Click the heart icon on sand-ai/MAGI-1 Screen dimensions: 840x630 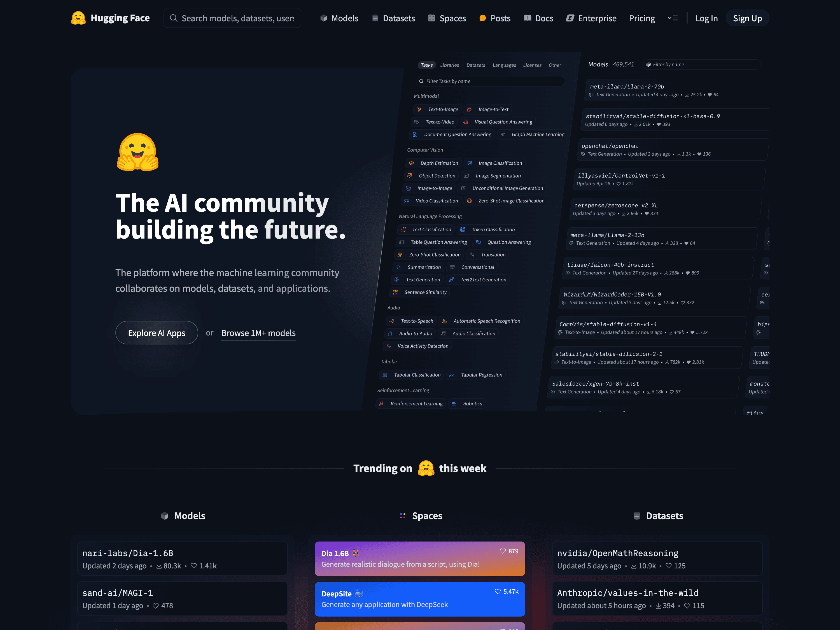[x=156, y=606]
